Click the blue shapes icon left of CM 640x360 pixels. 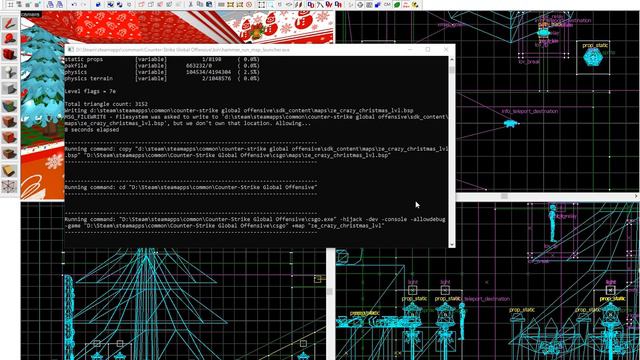[x=378, y=5]
